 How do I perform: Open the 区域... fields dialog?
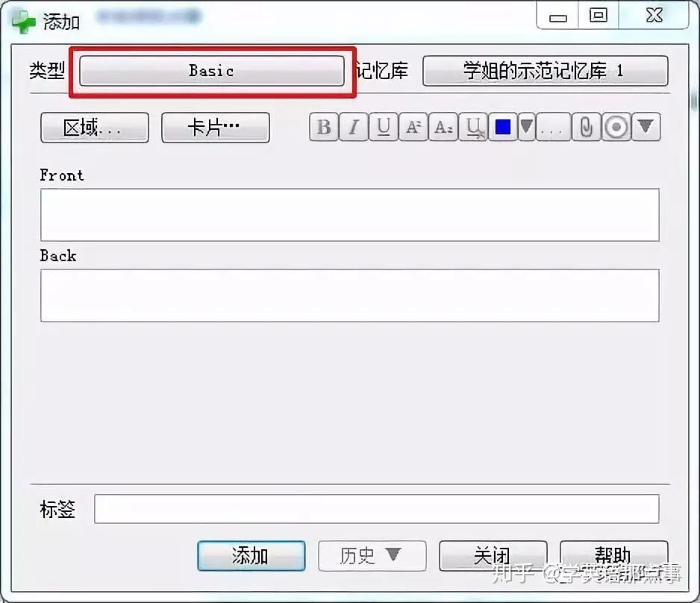tap(95, 128)
